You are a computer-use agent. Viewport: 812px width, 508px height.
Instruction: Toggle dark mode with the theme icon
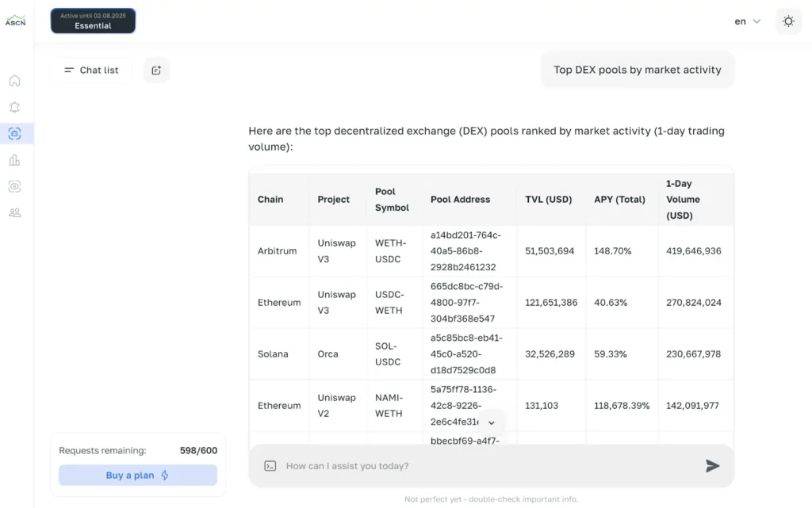click(787, 21)
